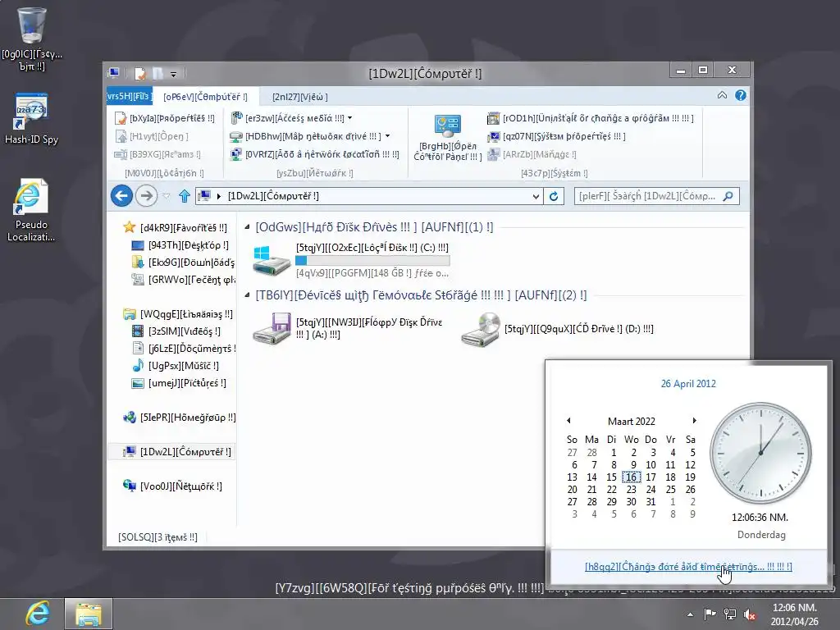The height and width of the screenshot is (630, 840).
Task: Switch to the Computer ribbon tab
Action: click(206, 97)
